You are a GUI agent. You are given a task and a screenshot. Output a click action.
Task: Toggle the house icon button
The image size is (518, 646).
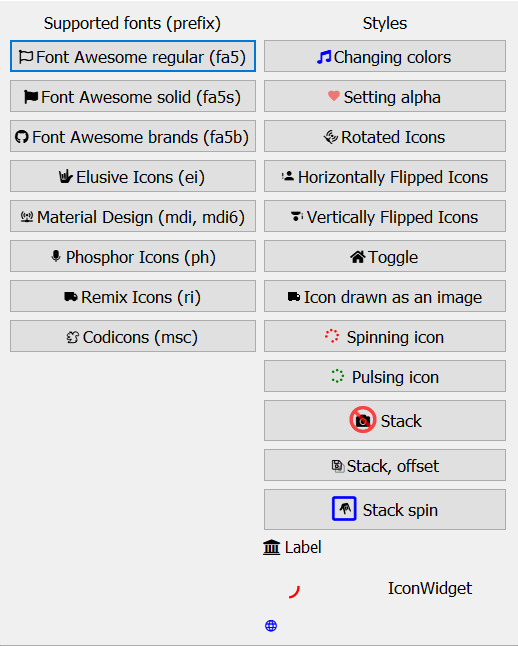point(384,256)
